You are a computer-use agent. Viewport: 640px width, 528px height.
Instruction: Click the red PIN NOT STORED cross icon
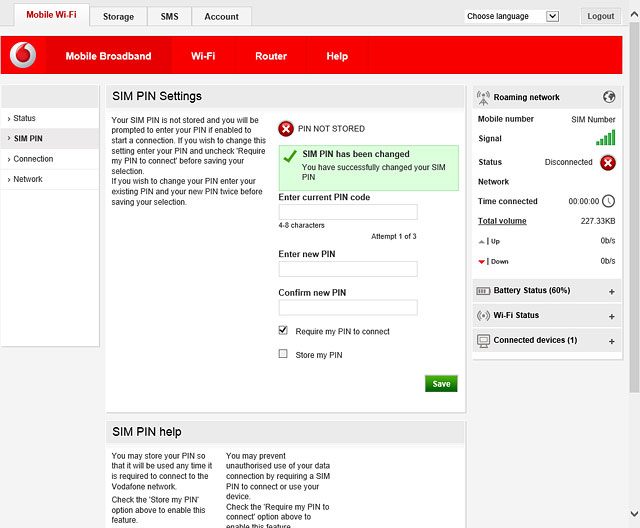click(x=286, y=129)
